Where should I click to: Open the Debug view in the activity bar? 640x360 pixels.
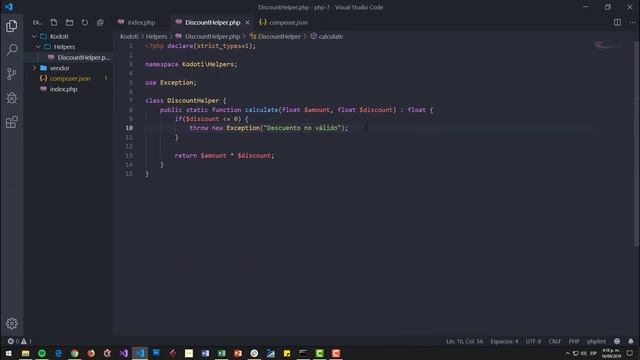11,98
